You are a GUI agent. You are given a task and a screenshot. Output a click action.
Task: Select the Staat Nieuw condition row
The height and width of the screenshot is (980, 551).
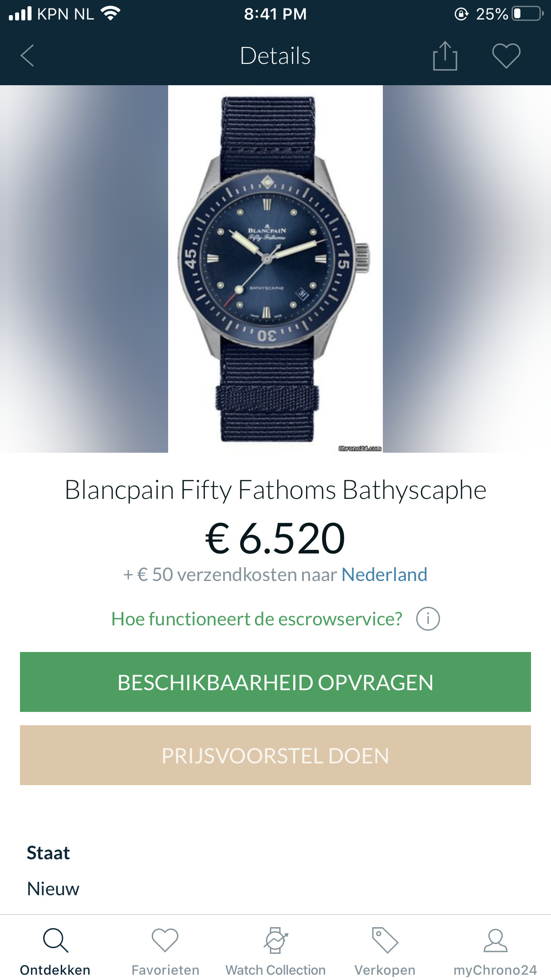(275, 871)
